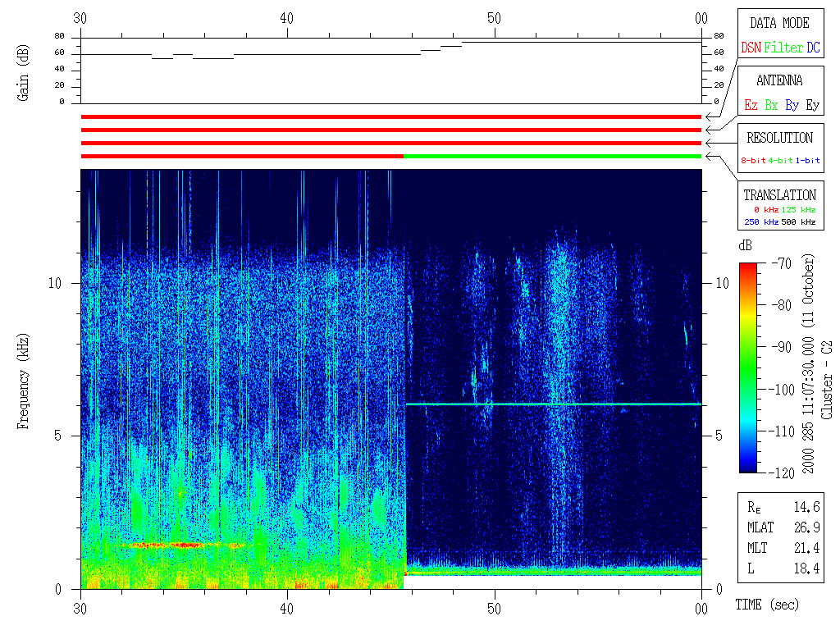This screenshot has width=840, height=630.
Task: Click the 500 kHz translation label
Action: [798, 222]
